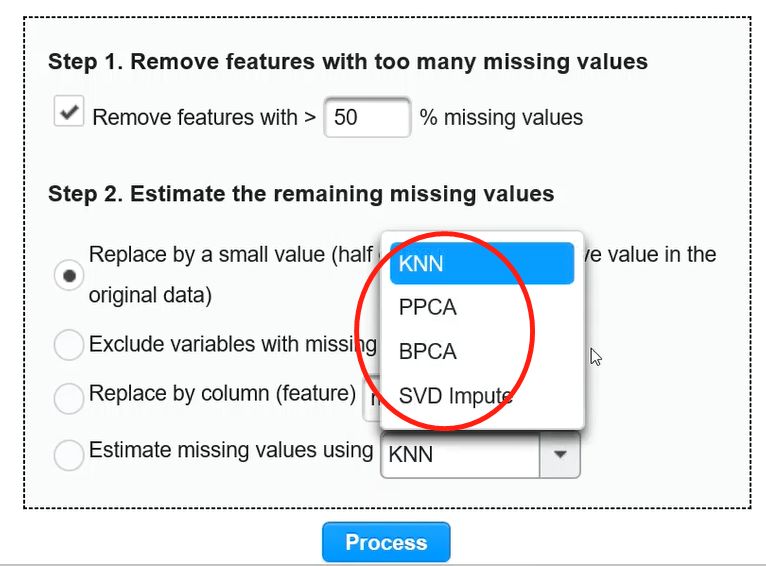Select the Replace by a small value radio button

click(x=69, y=275)
